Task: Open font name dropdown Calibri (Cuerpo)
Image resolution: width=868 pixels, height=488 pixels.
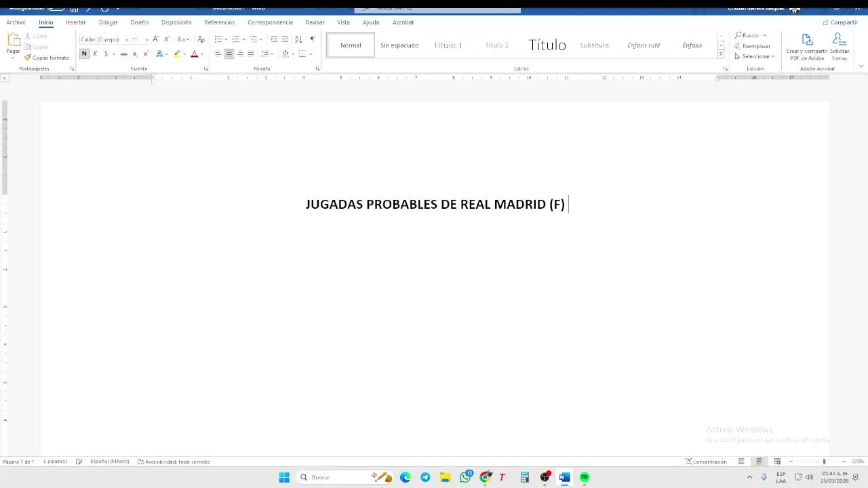Action: [126, 39]
